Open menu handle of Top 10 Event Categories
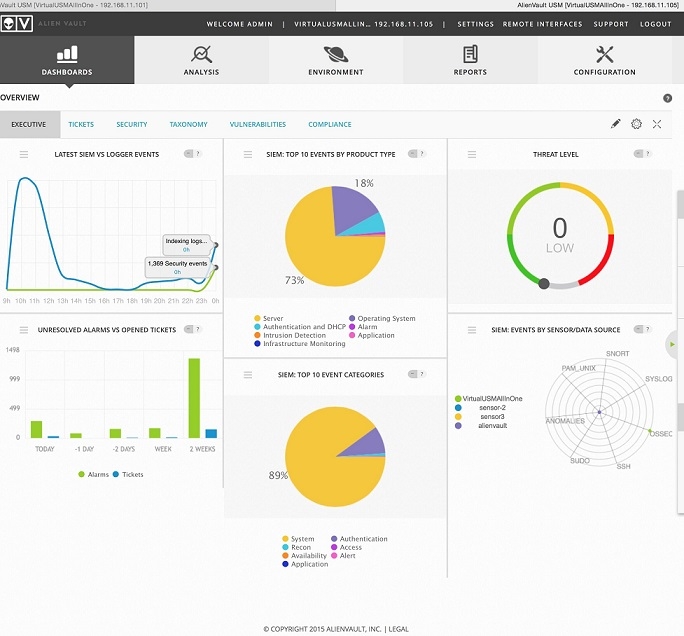 [x=248, y=375]
